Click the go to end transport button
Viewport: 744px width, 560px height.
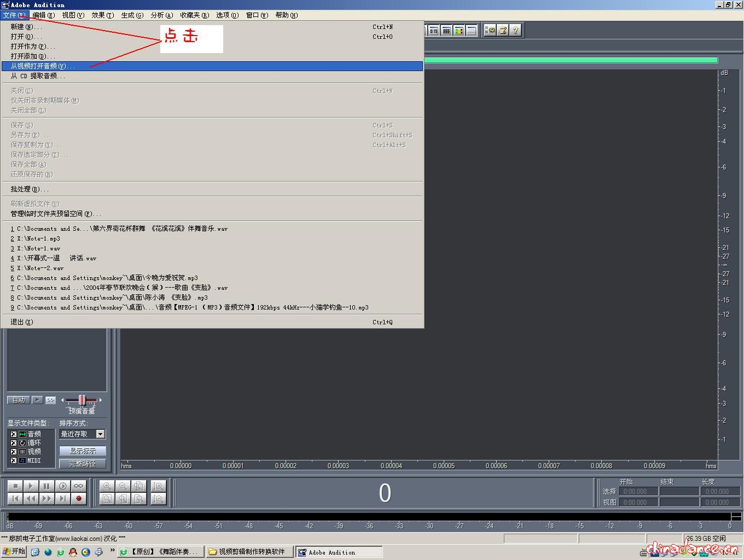click(63, 498)
